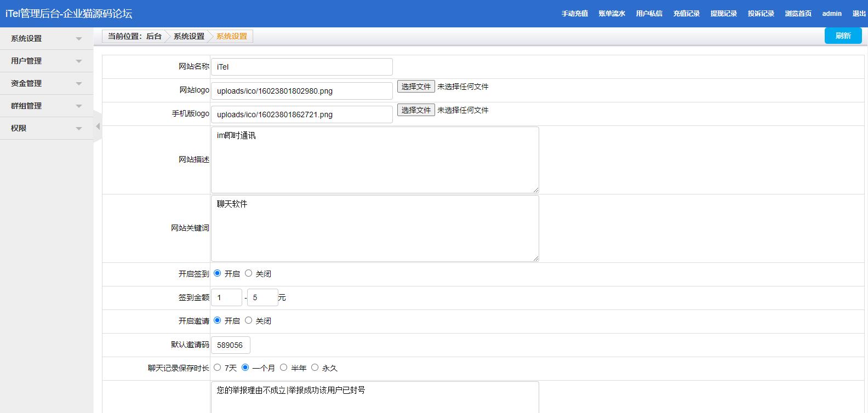Choose 半年 chat record retention
Viewport: 868px width, 413px height.
click(x=284, y=368)
